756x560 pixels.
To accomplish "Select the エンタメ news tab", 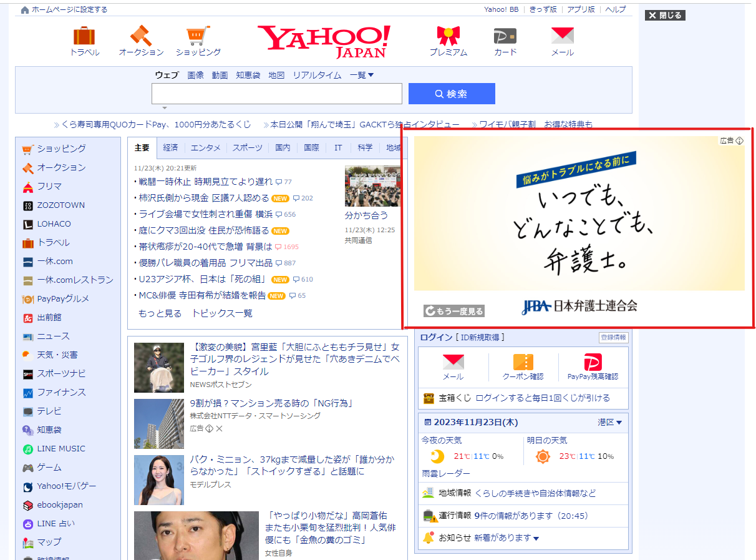I will point(206,147).
